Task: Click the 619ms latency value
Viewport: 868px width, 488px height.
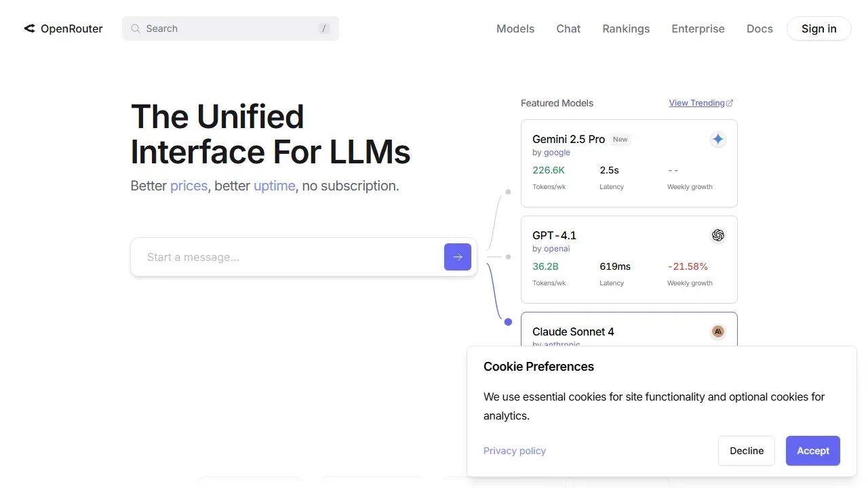Action: [x=615, y=266]
